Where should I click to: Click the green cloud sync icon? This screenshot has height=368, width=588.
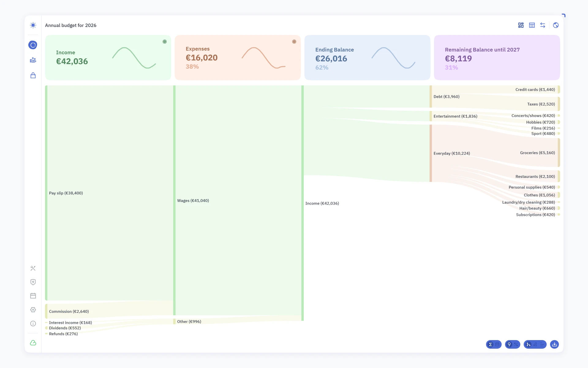pos(33,343)
